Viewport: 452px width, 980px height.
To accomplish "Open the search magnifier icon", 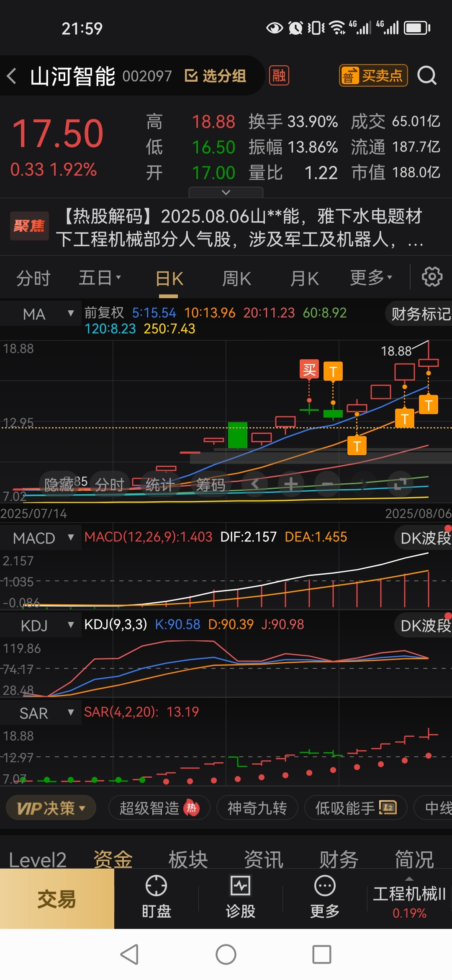I will [427, 76].
